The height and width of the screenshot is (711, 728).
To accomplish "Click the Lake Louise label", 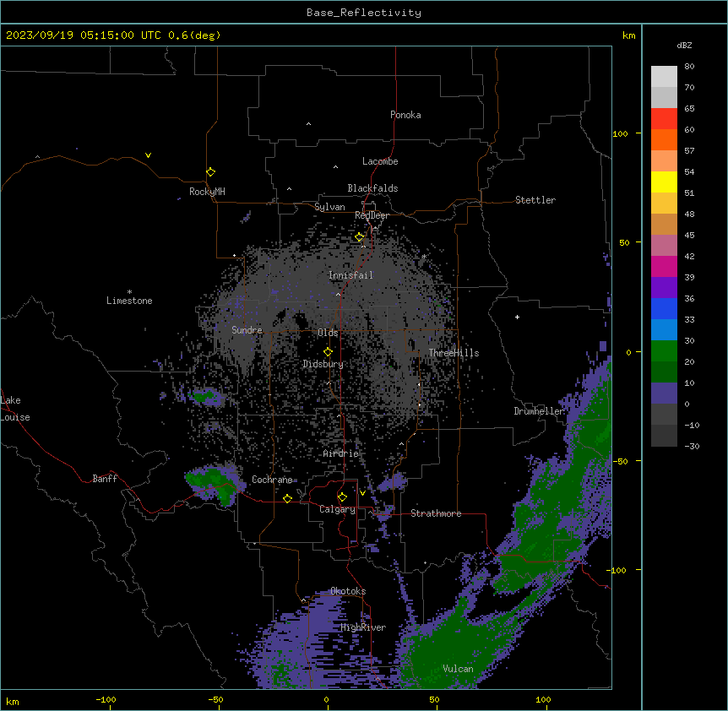I will (15, 409).
